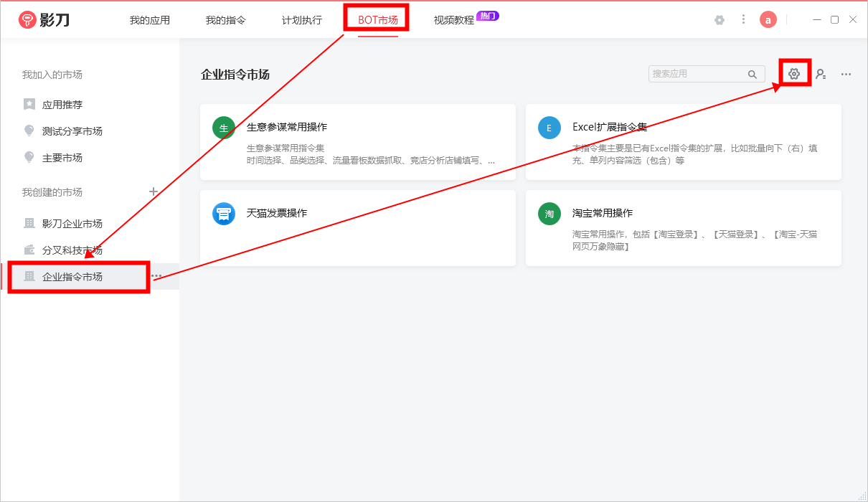Click the search magnifier icon

[x=753, y=74]
